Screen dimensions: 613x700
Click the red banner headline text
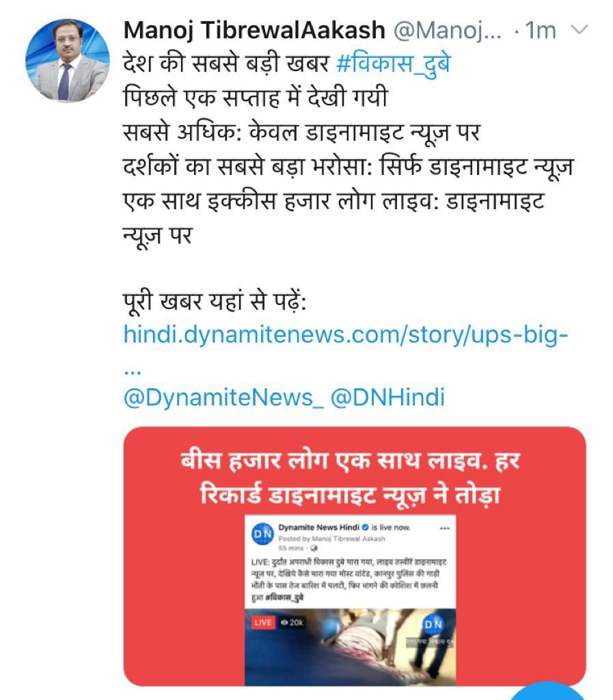pos(351,478)
